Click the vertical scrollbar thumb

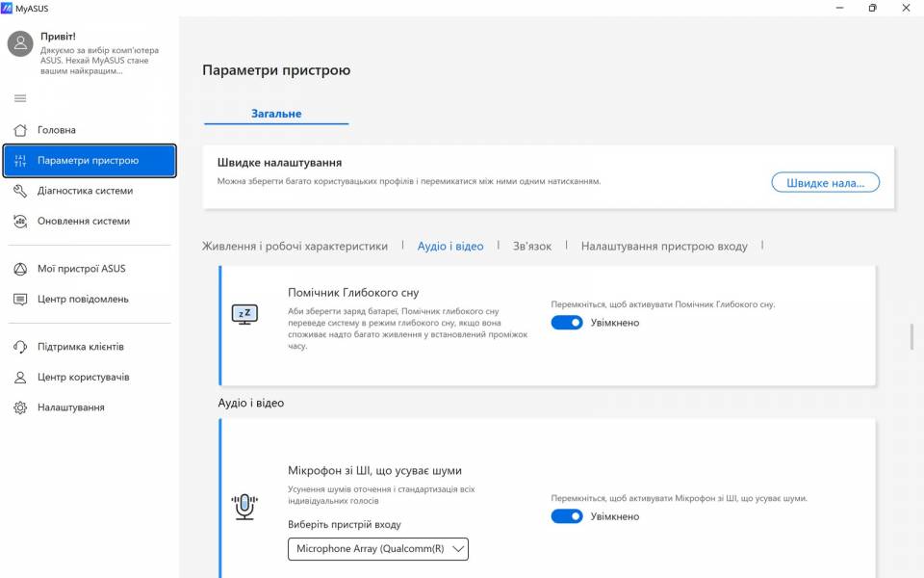pos(911,337)
